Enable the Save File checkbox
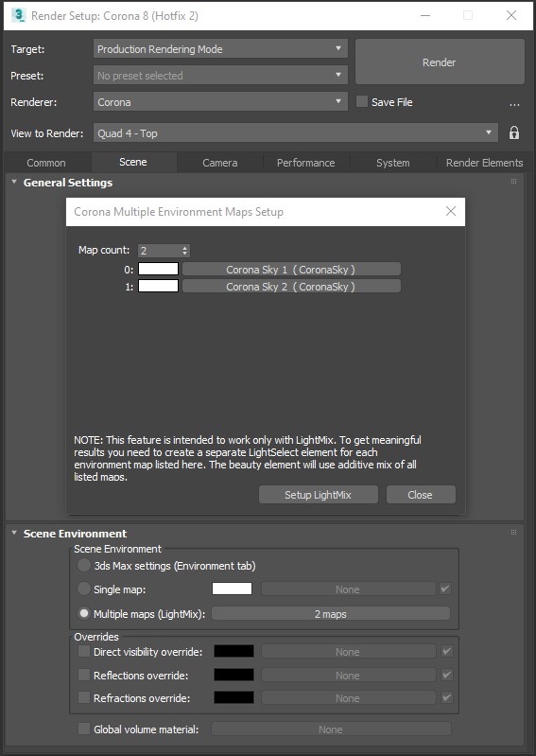The width and height of the screenshot is (536, 756). click(x=362, y=102)
